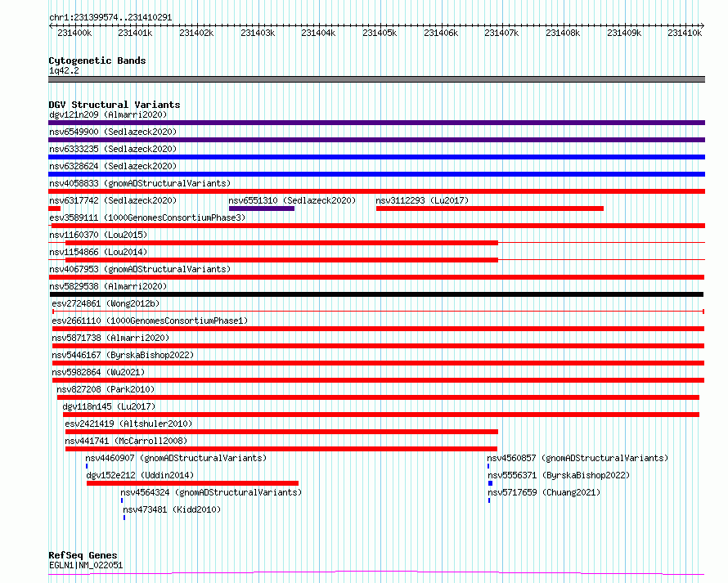Click chr1:231399574..231410291 position text
Image resolution: width=728 pixels, height=583 pixels.
[x=110, y=17]
